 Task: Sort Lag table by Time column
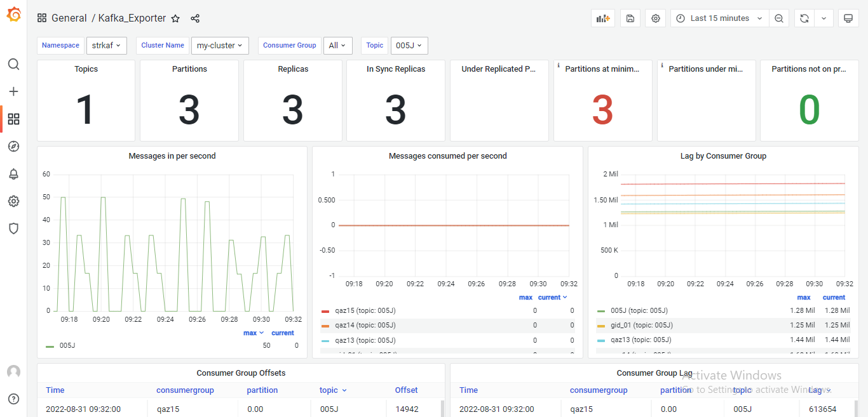point(468,390)
